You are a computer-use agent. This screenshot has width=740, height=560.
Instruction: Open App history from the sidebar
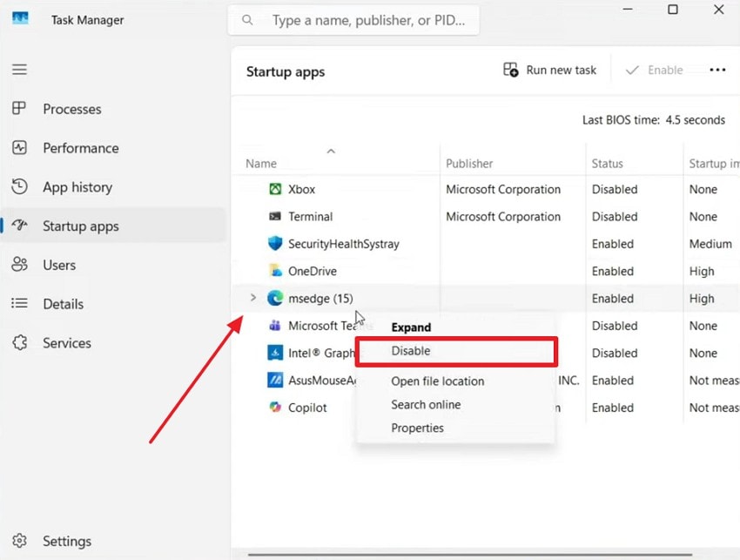coord(77,187)
